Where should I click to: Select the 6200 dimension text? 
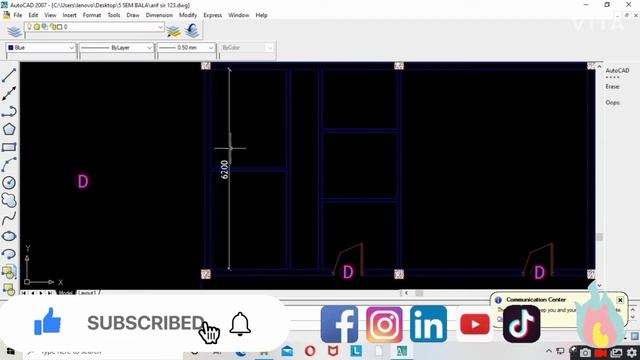coord(224,169)
